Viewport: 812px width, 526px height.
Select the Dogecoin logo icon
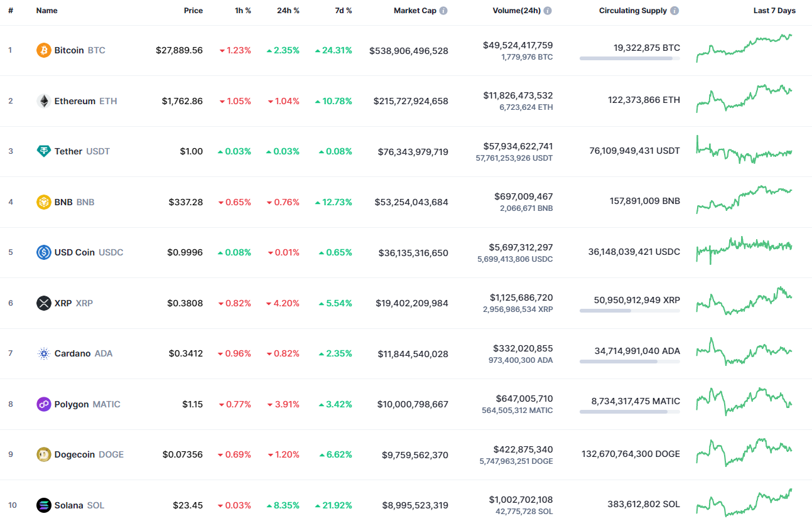point(43,454)
